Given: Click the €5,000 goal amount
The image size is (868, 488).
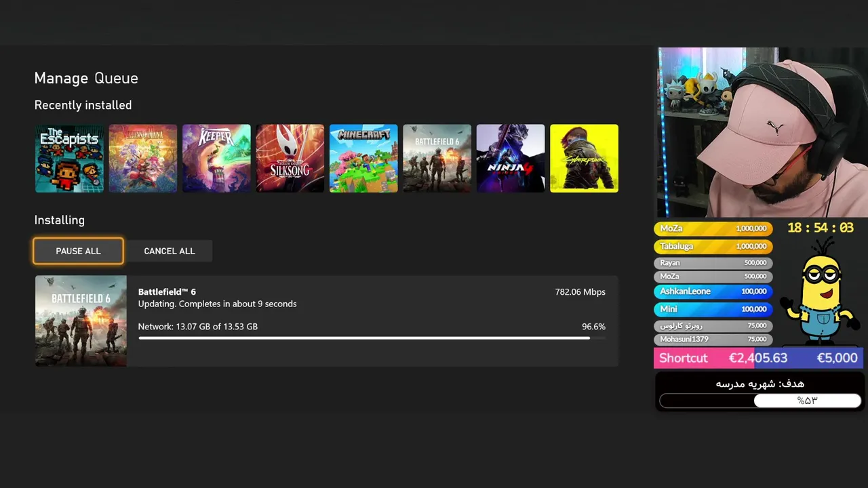Looking at the screenshot, I should point(837,358).
